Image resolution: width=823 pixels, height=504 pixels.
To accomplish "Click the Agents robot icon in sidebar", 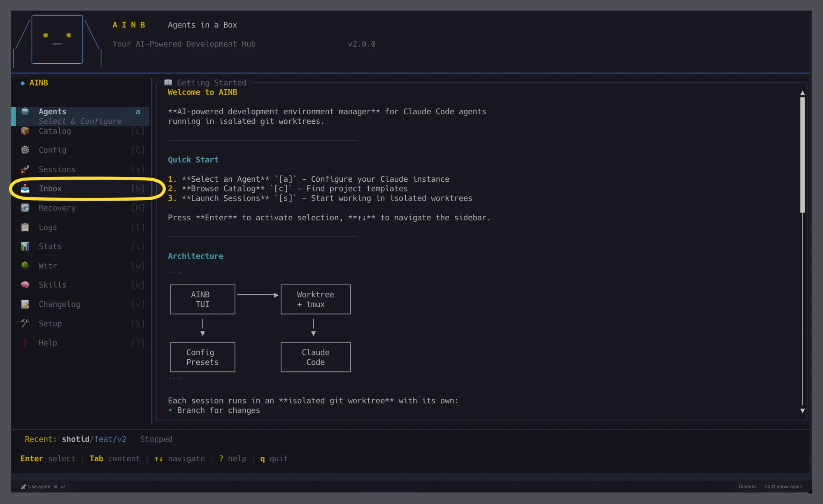I will click(25, 111).
